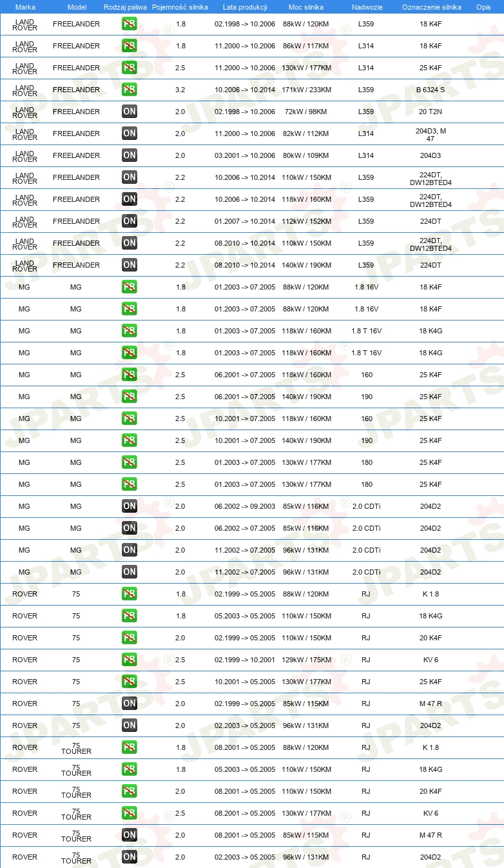Select 20 K4F code in Rover 75 02.1999 row

tap(431, 638)
